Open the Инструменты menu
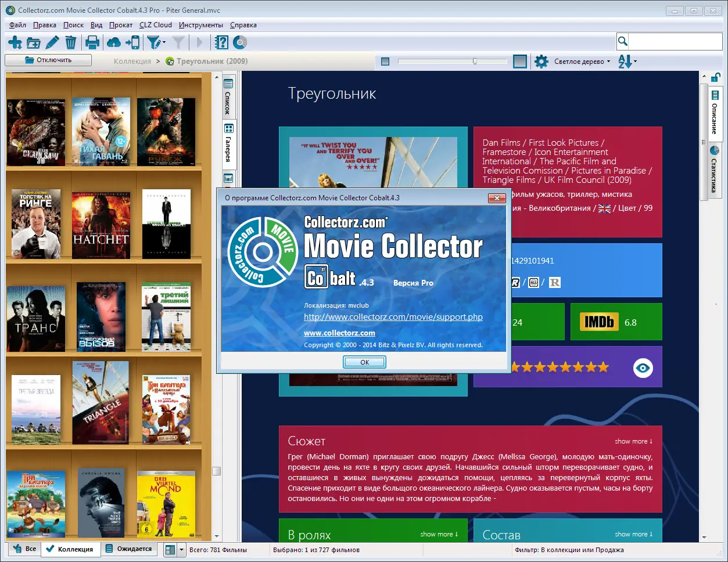 click(x=201, y=25)
